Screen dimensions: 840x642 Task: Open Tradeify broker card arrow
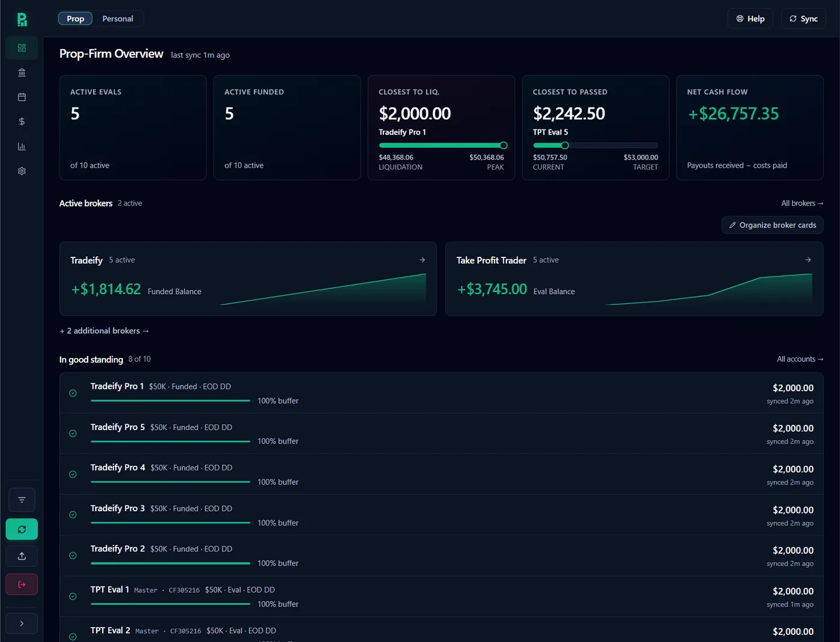click(x=422, y=260)
